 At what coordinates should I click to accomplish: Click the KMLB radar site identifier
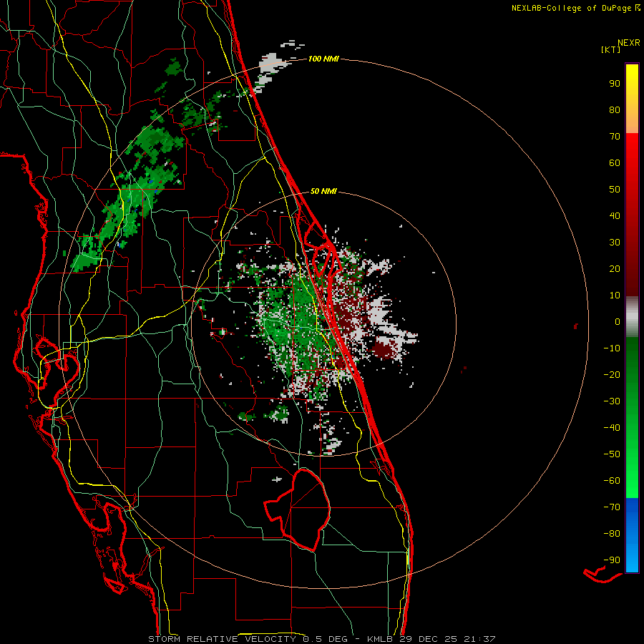tap(380, 639)
